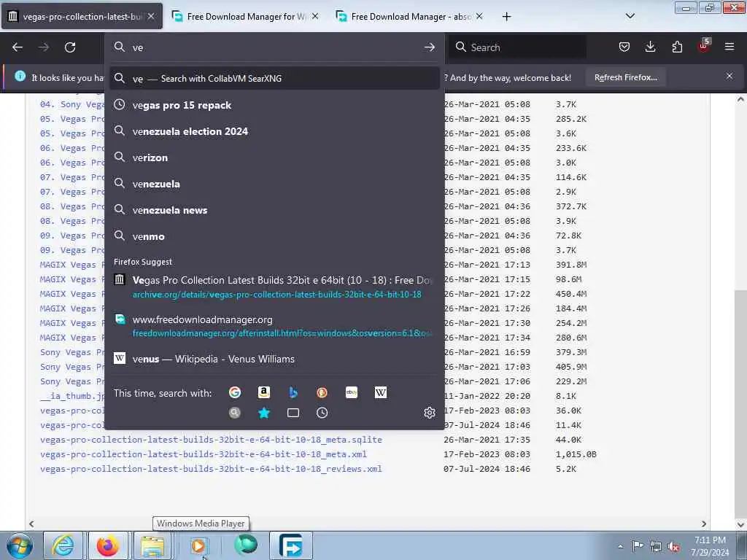747x560 pixels.
Task: Open the _reviews.xml file link
Action: [211, 469]
